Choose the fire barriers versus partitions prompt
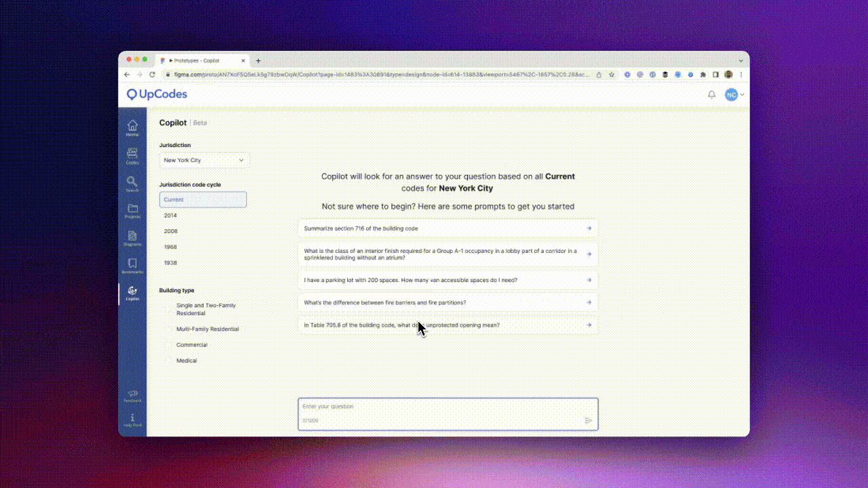Image resolution: width=868 pixels, height=488 pixels. [448, 303]
